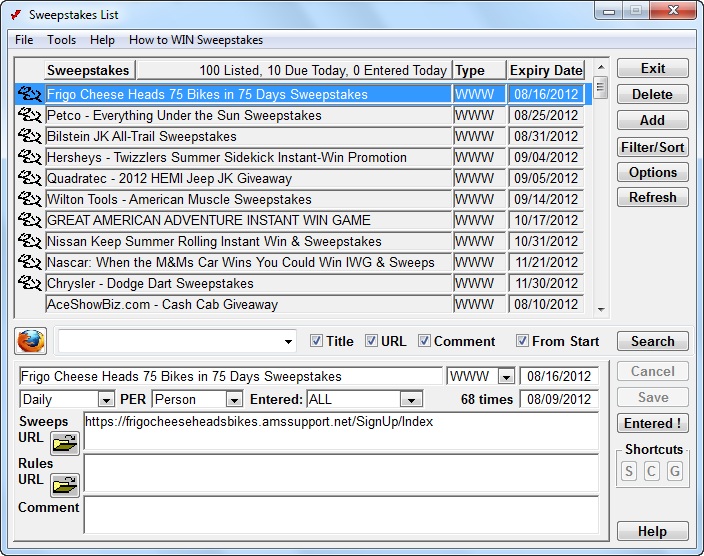This screenshot has height=556, width=704.
Task: Click the last entered date 08/09/2012
Action: tap(559, 399)
